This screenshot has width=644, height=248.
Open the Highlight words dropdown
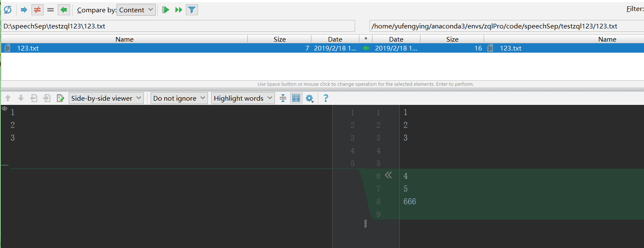pyautogui.click(x=243, y=98)
